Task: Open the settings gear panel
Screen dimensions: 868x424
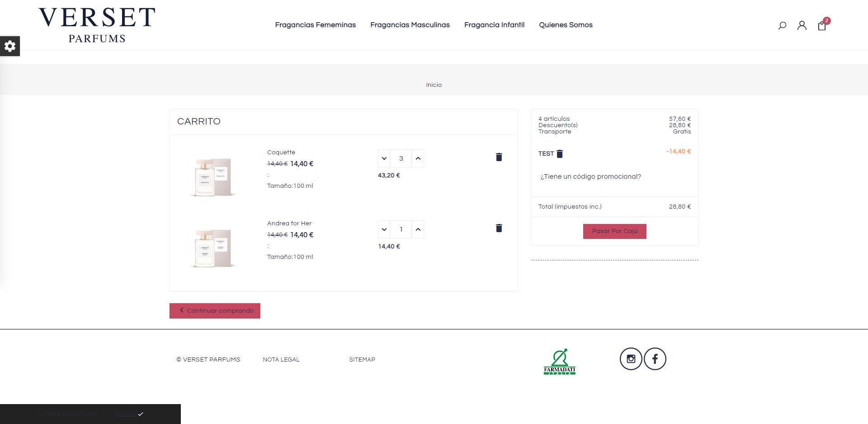Action: click(x=10, y=46)
